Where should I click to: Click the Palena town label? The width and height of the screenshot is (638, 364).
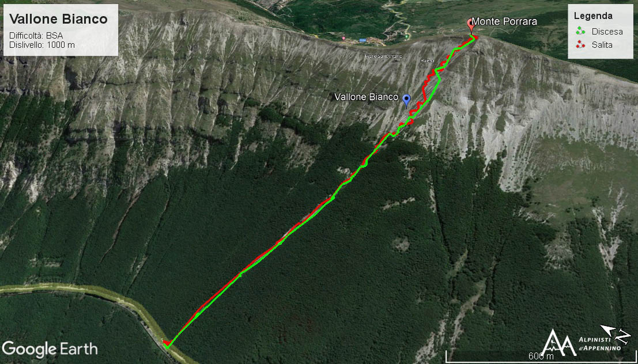[x=427, y=60]
